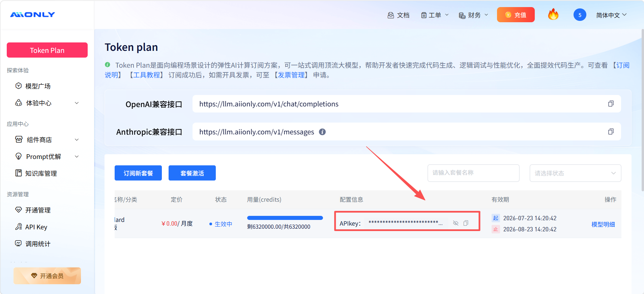Click the 体验中心 sidebar icon

click(x=19, y=103)
